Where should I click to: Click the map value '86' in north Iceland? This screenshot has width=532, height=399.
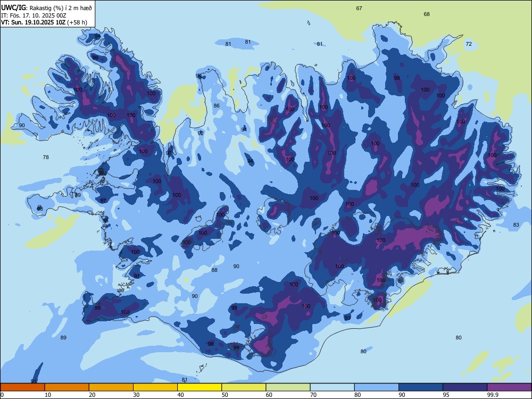click(x=217, y=105)
